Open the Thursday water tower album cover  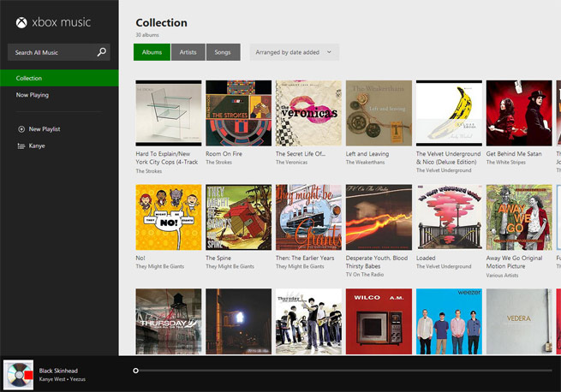[x=169, y=322]
